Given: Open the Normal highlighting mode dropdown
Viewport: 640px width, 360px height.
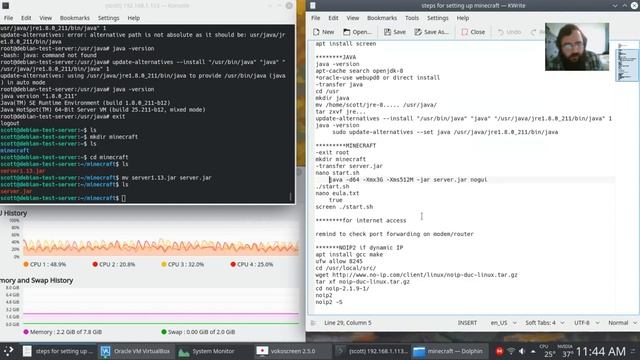Looking at the screenshot, I should pos(622,323).
